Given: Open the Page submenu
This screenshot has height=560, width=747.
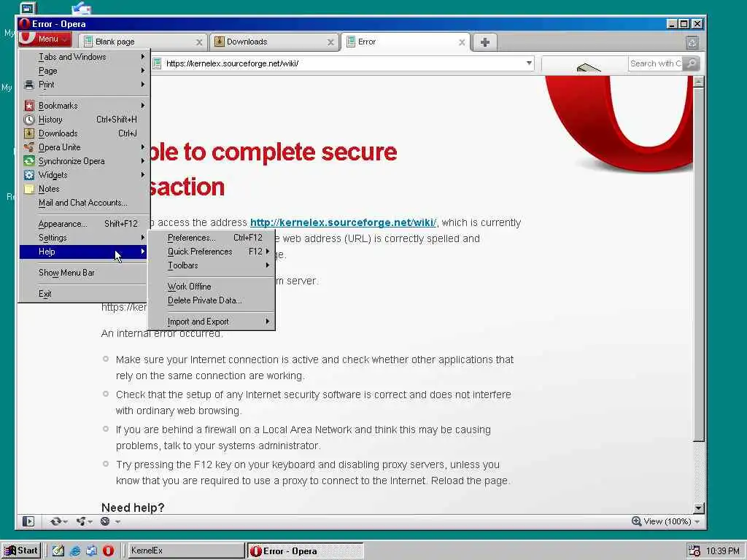Looking at the screenshot, I should 85,71.
